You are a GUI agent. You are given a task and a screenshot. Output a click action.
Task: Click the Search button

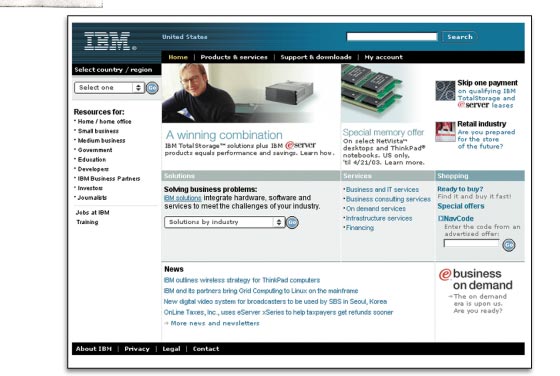coord(460,37)
